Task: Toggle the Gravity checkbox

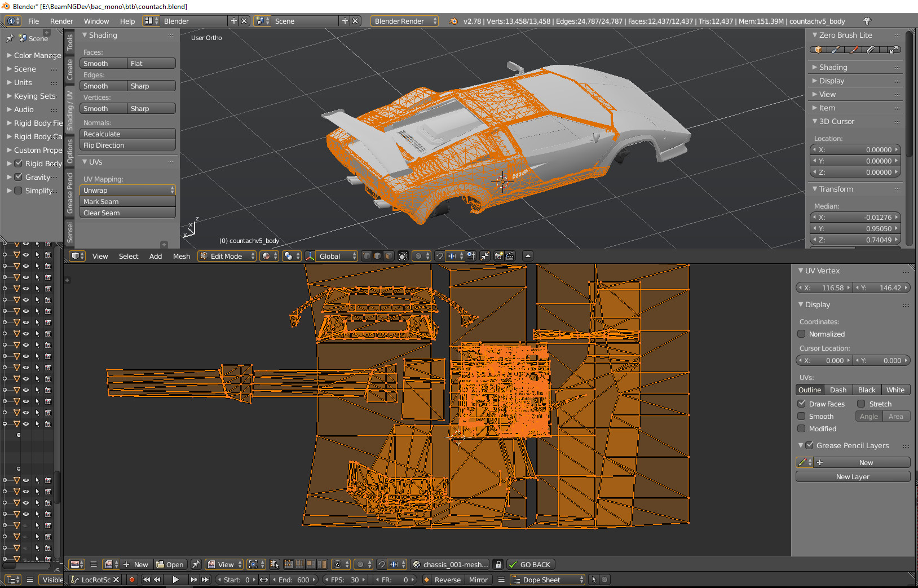Action: tap(19, 177)
